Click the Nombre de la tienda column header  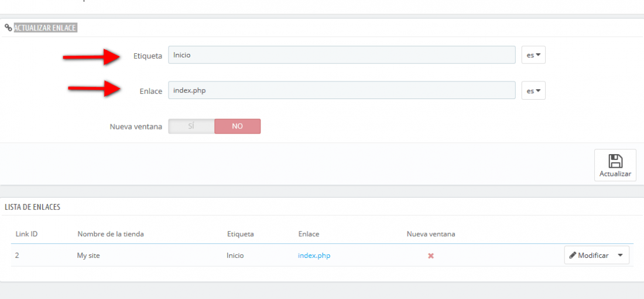[x=111, y=234]
